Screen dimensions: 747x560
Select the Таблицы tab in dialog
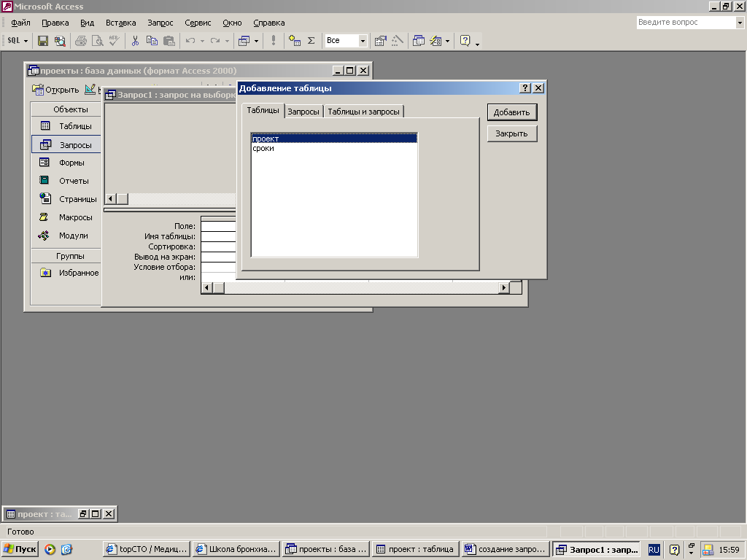pos(263,110)
